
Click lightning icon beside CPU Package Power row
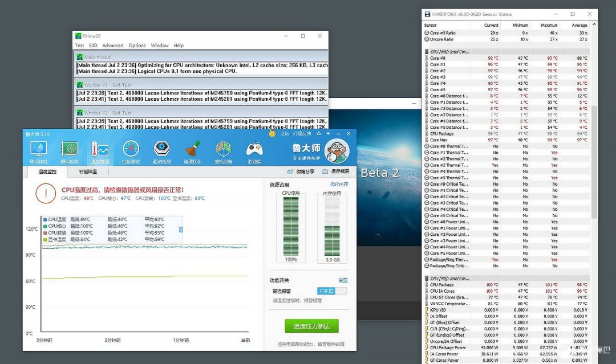click(426, 347)
